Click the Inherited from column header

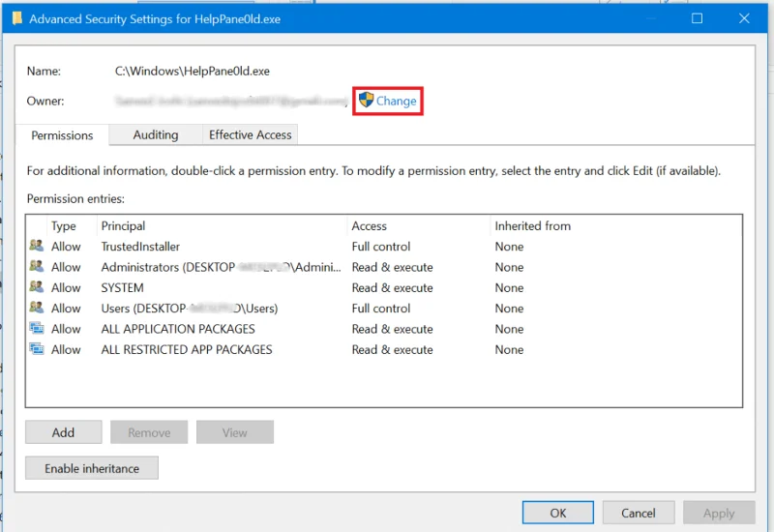pyautogui.click(x=533, y=226)
